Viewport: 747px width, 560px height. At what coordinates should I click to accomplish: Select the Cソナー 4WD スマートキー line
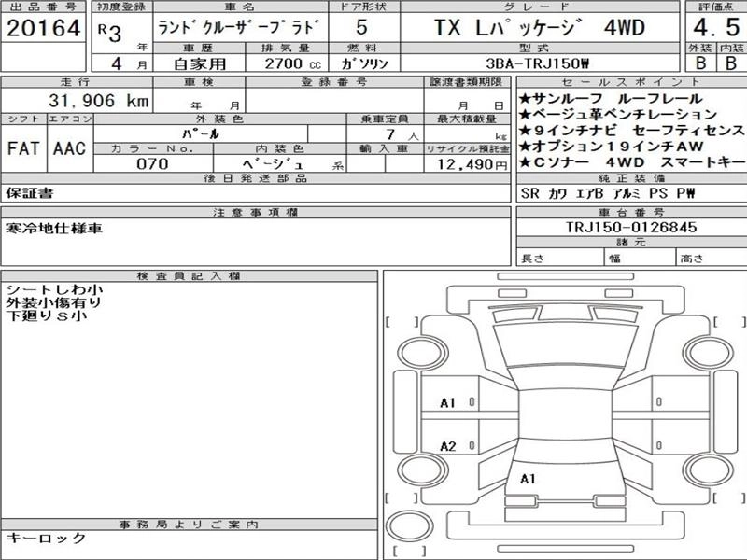pyautogui.click(x=632, y=162)
